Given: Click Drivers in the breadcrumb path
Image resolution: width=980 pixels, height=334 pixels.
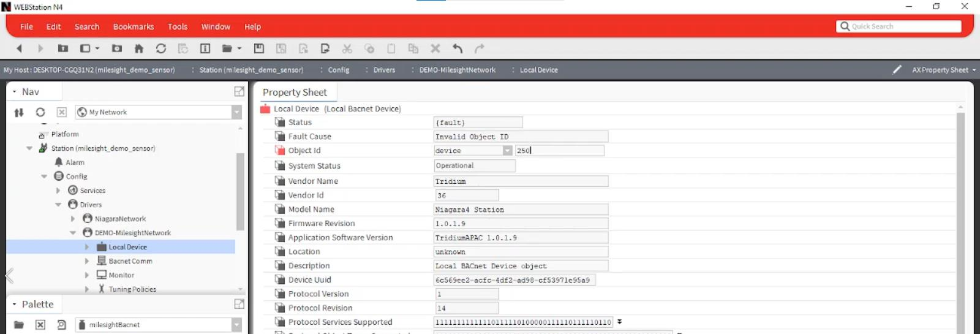Looking at the screenshot, I should tap(384, 70).
